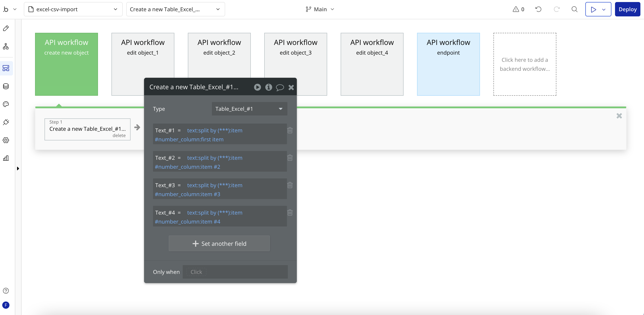Open the action info icon
Screen dimensions: 644x315
point(269,87)
